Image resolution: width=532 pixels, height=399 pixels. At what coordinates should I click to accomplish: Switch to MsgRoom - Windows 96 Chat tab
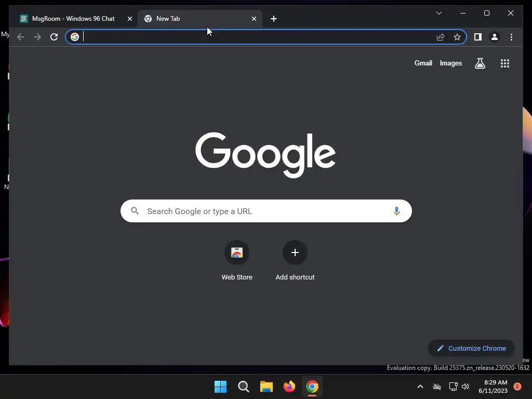click(x=73, y=19)
